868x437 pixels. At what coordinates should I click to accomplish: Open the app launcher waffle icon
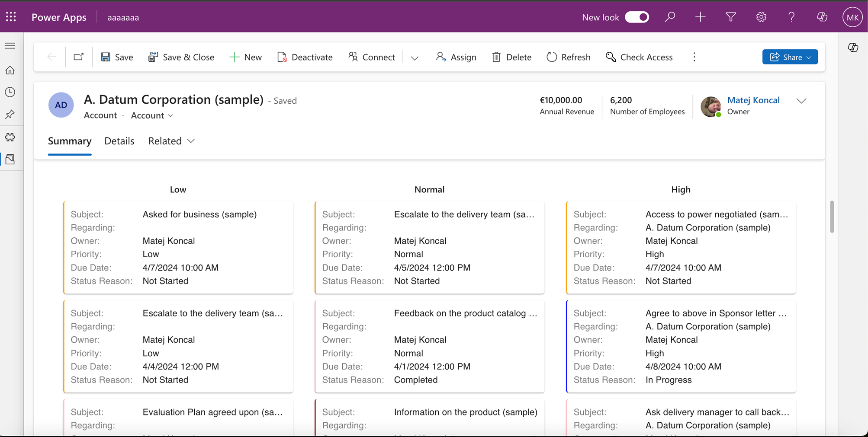tap(11, 17)
